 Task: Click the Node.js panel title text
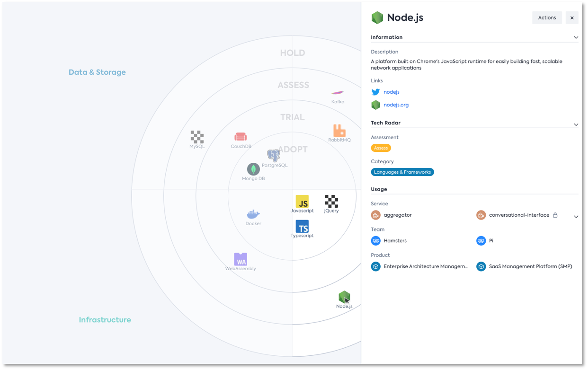coord(405,18)
